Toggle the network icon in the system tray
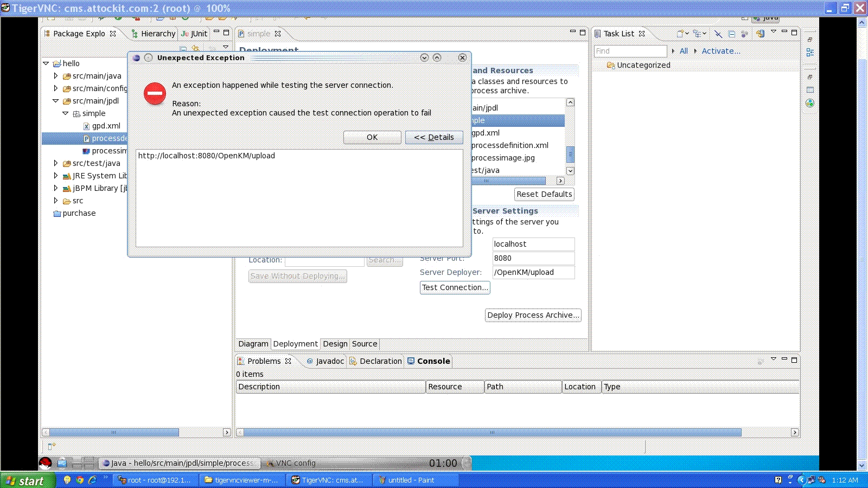This screenshot has height=488, width=868. pos(812,480)
